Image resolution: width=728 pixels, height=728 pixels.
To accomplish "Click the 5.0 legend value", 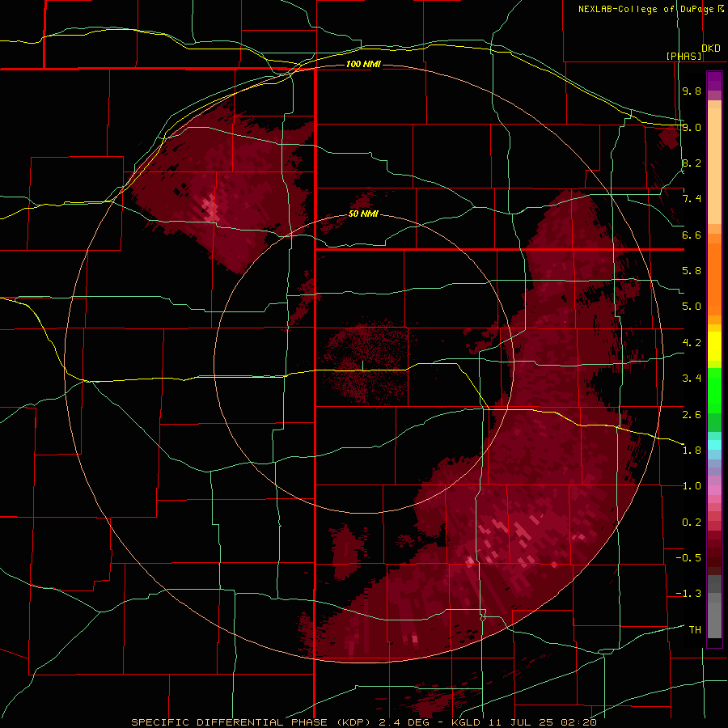I will coord(692,307).
